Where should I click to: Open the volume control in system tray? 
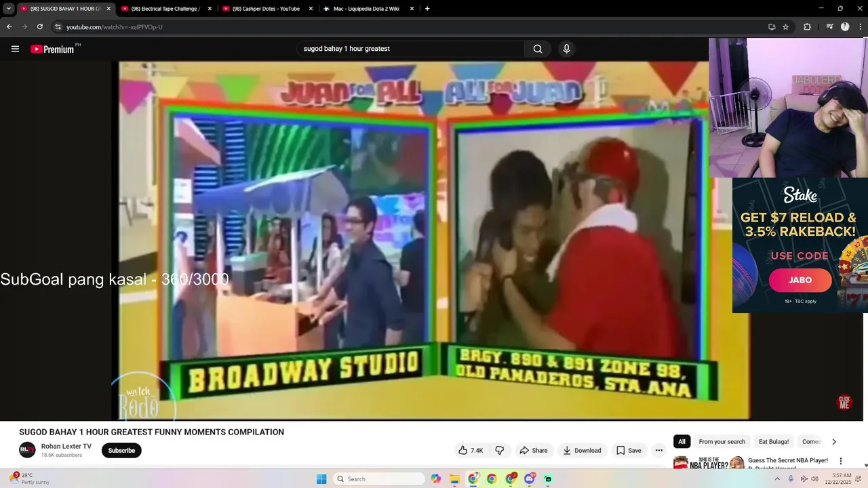(x=814, y=479)
